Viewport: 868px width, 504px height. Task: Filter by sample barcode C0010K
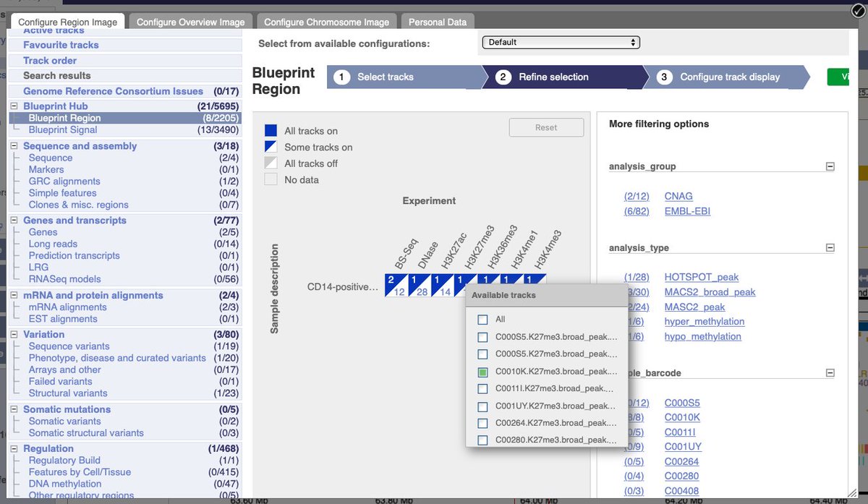[682, 417]
